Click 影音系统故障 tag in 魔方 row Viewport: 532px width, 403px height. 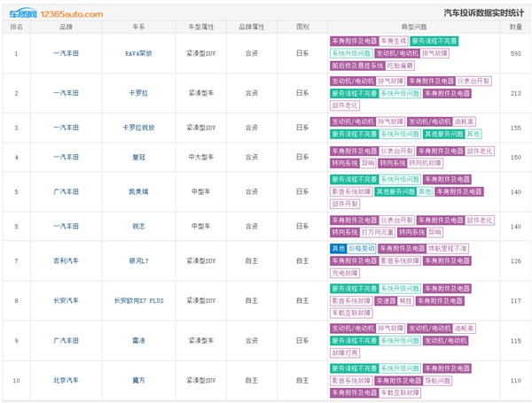[351, 381]
